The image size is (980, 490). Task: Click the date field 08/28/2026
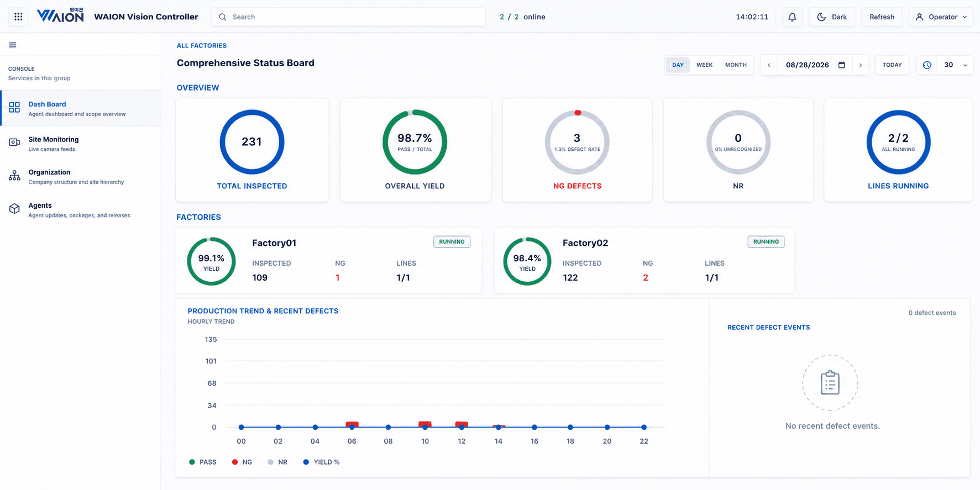pos(815,65)
